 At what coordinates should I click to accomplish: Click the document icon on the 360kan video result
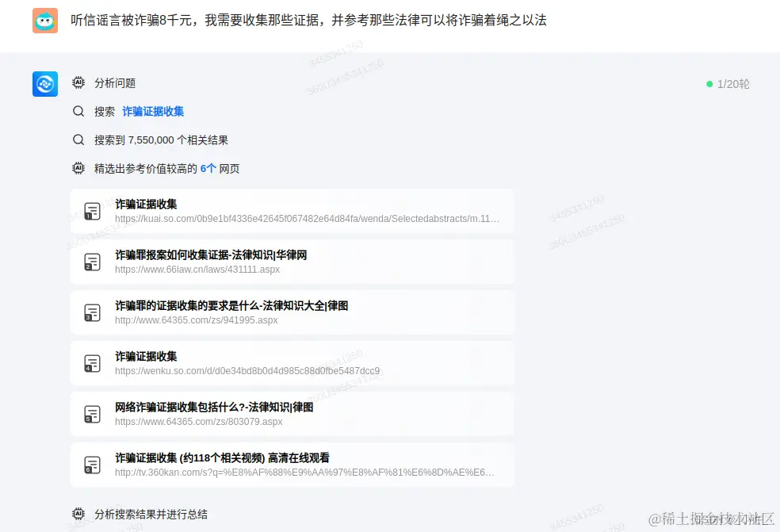92,465
